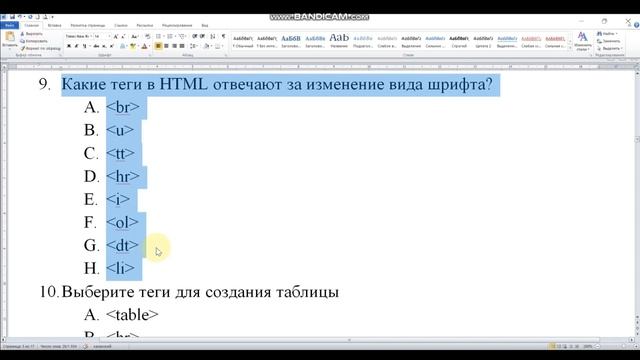Viewport: 640px width, 360px height.
Task: Click the Word Help question mark icon
Action: click(636, 25)
